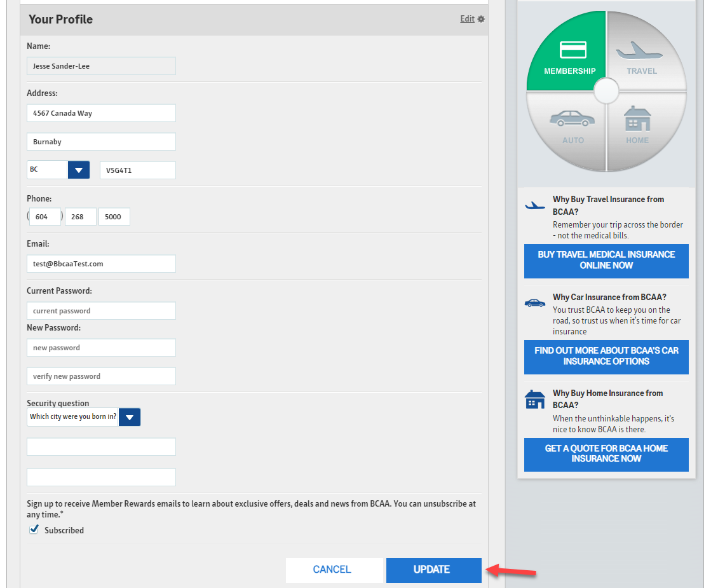The height and width of the screenshot is (588, 725).
Task: Click house icon beside Home Insurance heading
Action: point(535,400)
